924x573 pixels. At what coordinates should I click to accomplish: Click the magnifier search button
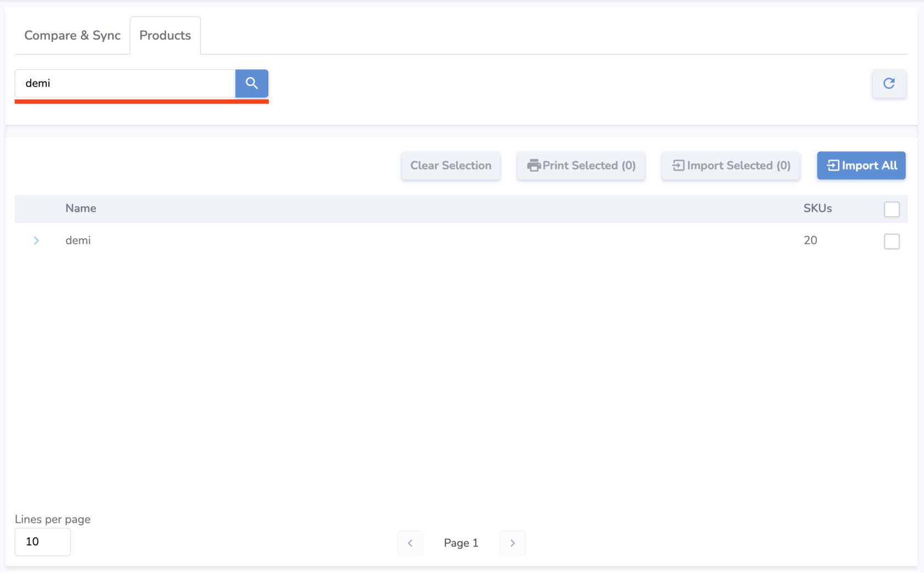coord(251,83)
